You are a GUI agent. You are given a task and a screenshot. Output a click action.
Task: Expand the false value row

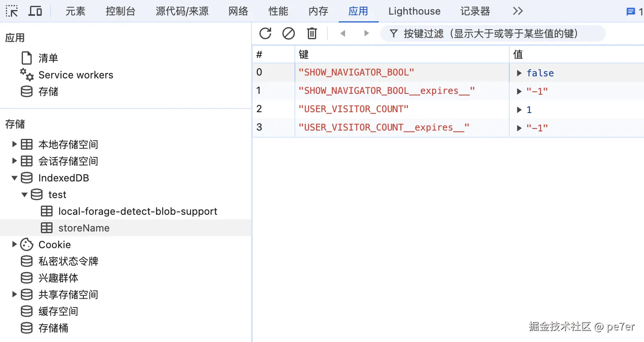point(519,73)
